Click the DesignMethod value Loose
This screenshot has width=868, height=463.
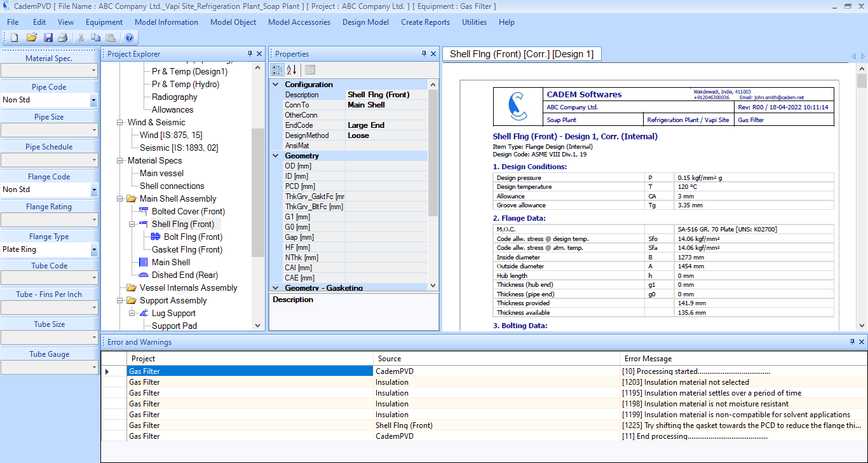pos(386,135)
